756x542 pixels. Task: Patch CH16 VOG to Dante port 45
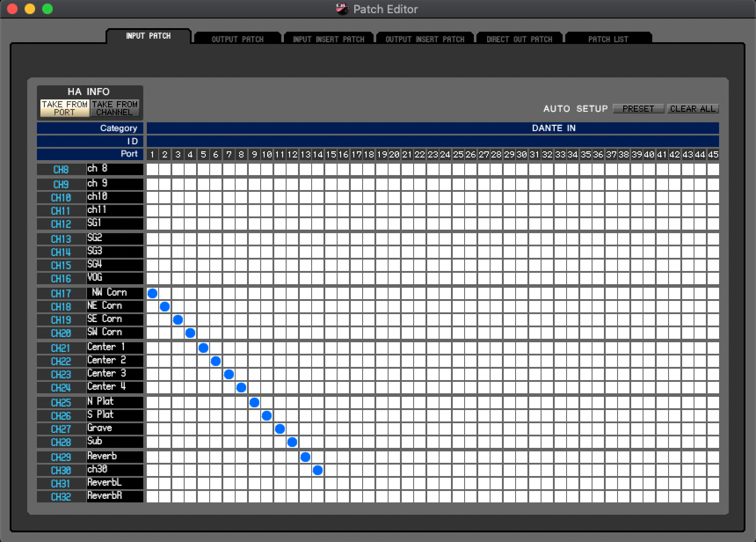click(x=713, y=278)
